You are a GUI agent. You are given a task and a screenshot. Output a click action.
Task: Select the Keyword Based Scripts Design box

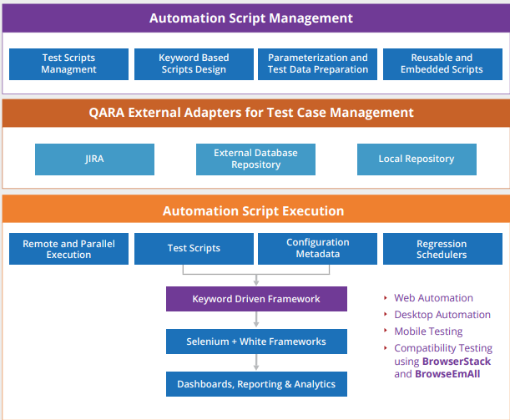194,64
